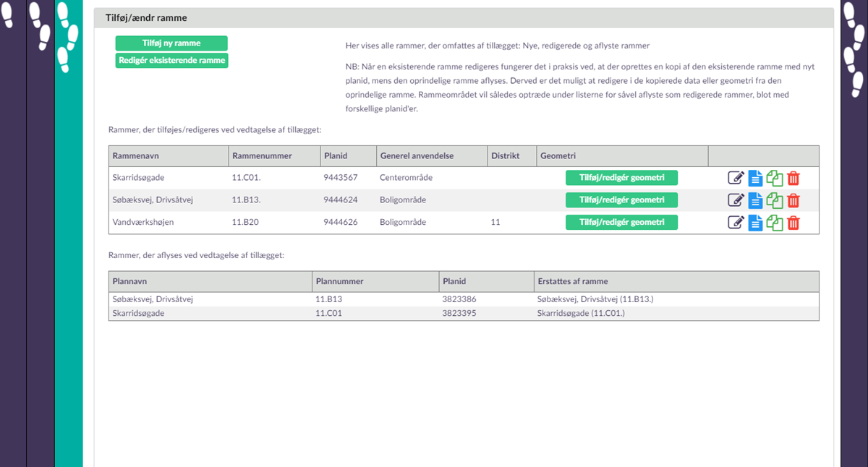Remove Vandværkshøjen with the red trash icon
868x467 pixels.
point(793,223)
